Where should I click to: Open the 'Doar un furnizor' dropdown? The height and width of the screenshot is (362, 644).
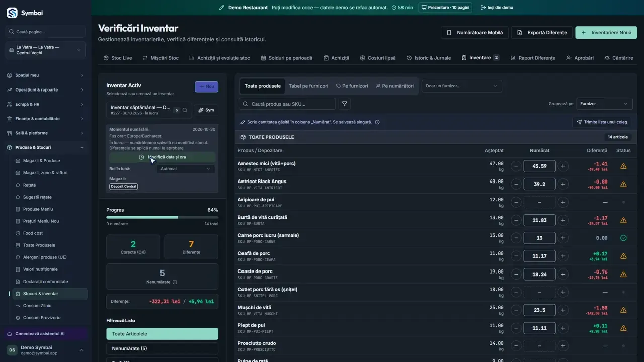pos(461,86)
